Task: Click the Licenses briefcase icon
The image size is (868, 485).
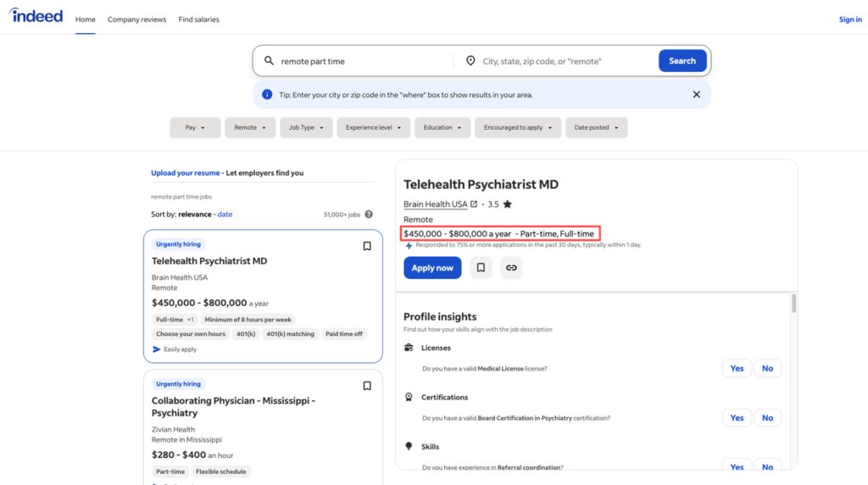Action: tap(409, 348)
